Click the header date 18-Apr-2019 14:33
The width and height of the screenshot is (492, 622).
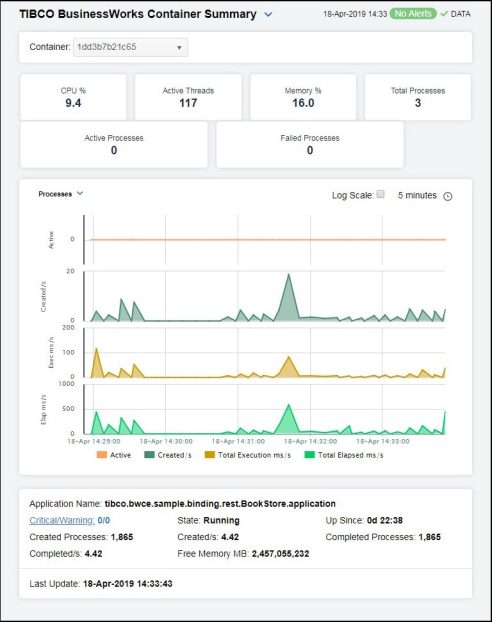(x=355, y=14)
